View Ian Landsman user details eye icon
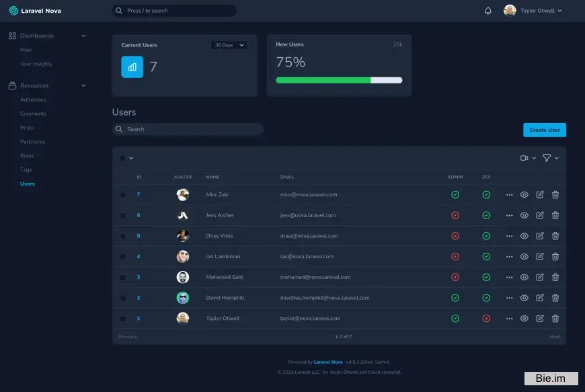Image resolution: width=585 pixels, height=392 pixels. (524, 257)
